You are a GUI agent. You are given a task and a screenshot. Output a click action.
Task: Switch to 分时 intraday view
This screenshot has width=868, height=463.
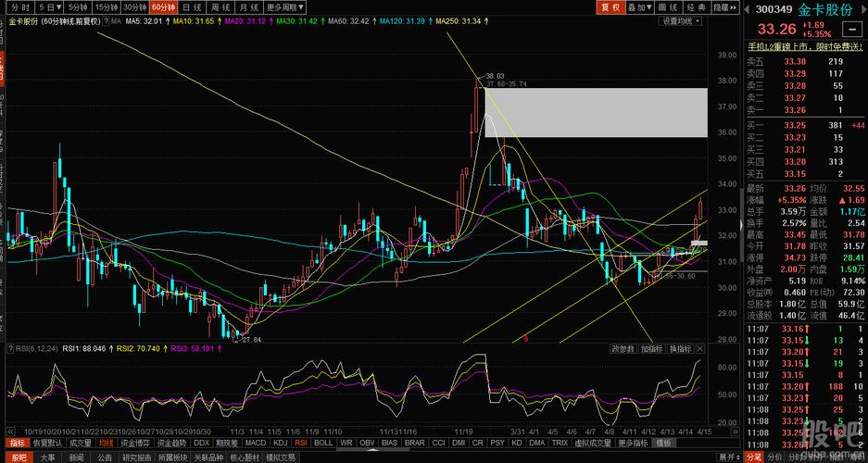click(20, 7)
